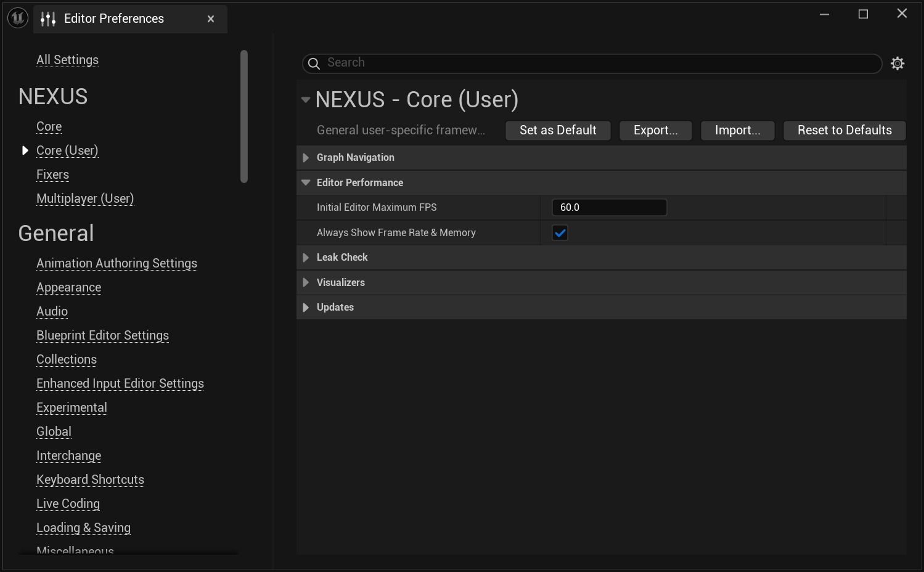Click the Set as Default button
This screenshot has width=924, height=572.
pos(557,130)
